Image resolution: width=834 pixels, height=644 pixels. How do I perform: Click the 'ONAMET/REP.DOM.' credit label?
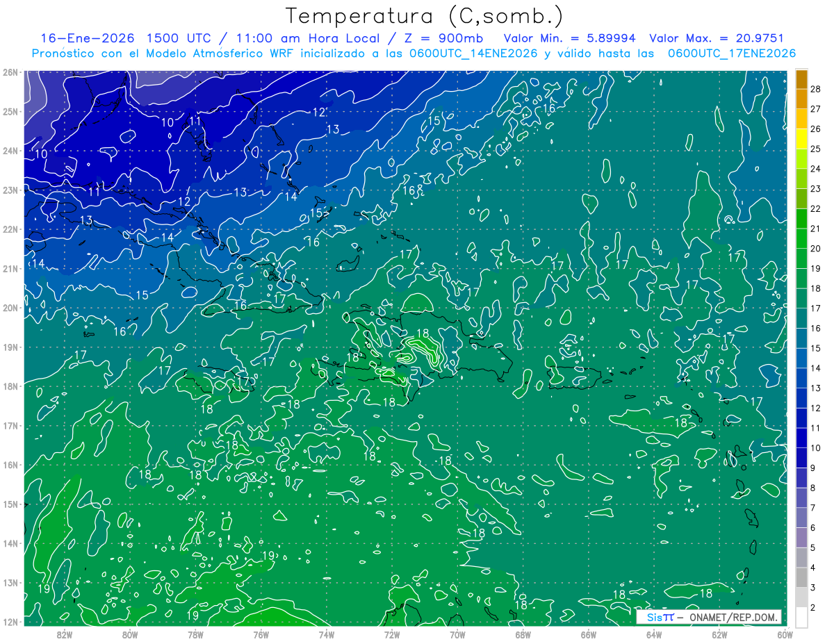[x=733, y=617]
